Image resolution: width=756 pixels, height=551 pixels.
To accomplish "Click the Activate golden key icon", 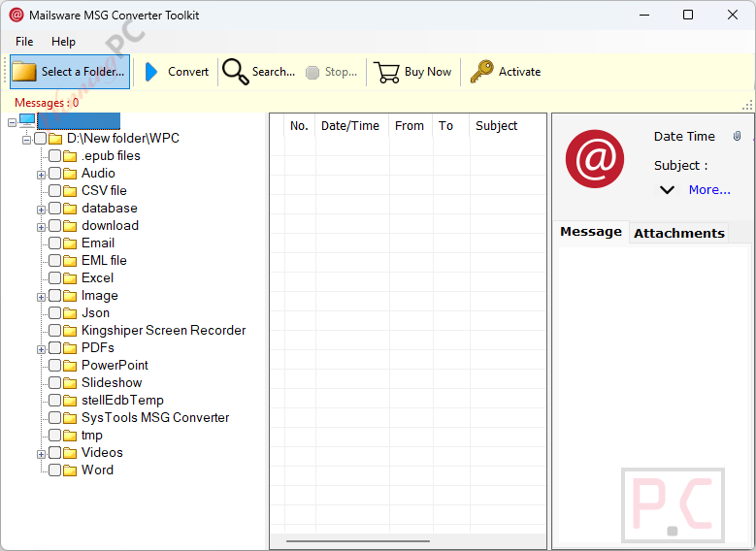I will click(x=481, y=72).
